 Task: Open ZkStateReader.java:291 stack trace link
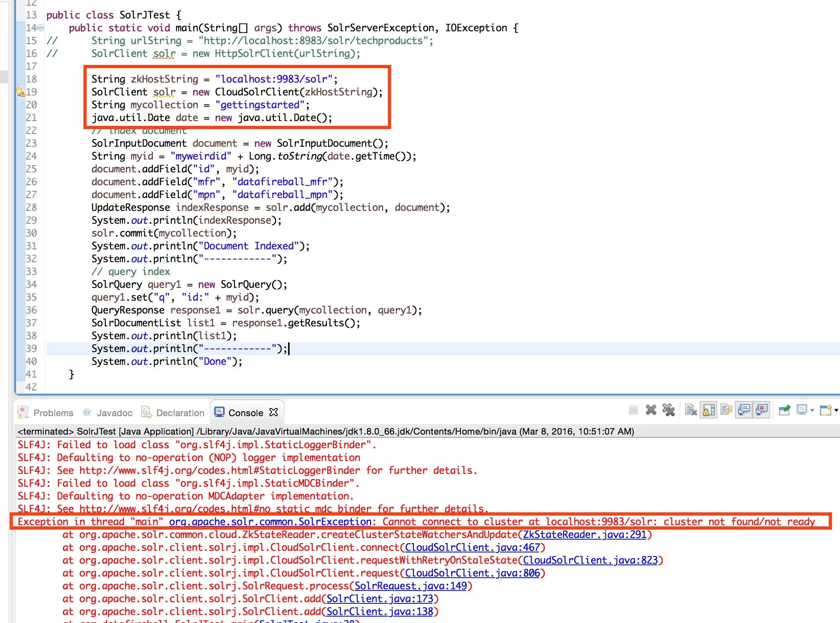[584, 534]
